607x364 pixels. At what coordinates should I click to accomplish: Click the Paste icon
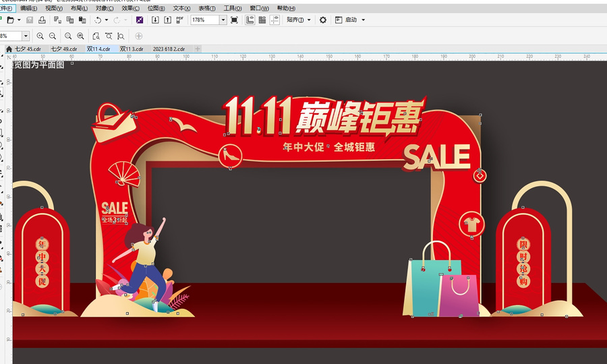(82, 20)
